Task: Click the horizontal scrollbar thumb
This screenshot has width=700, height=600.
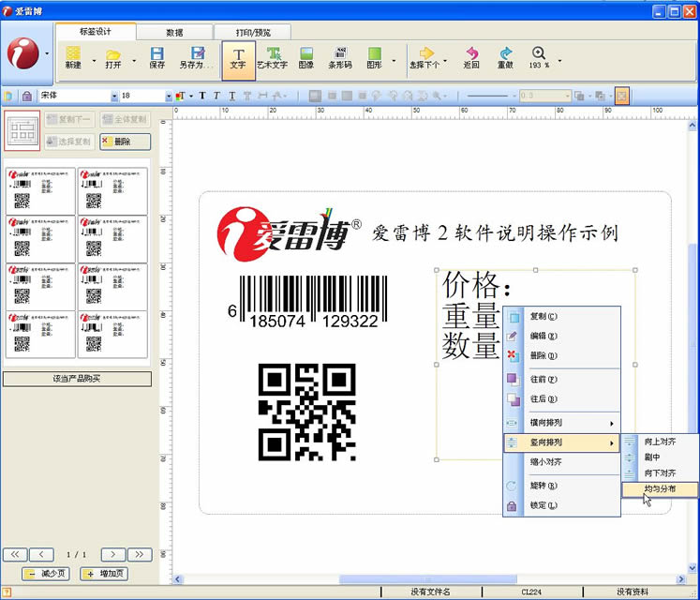Action: click(427, 579)
